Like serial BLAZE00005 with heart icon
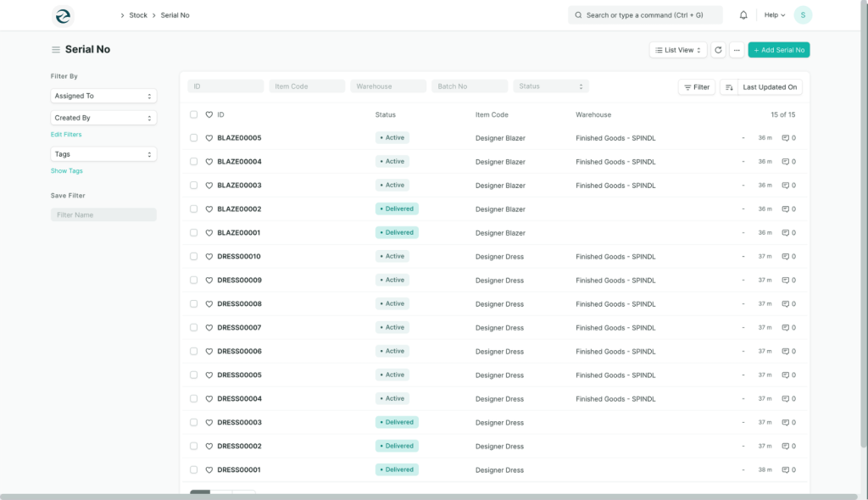This screenshot has width=868, height=500. (x=209, y=137)
